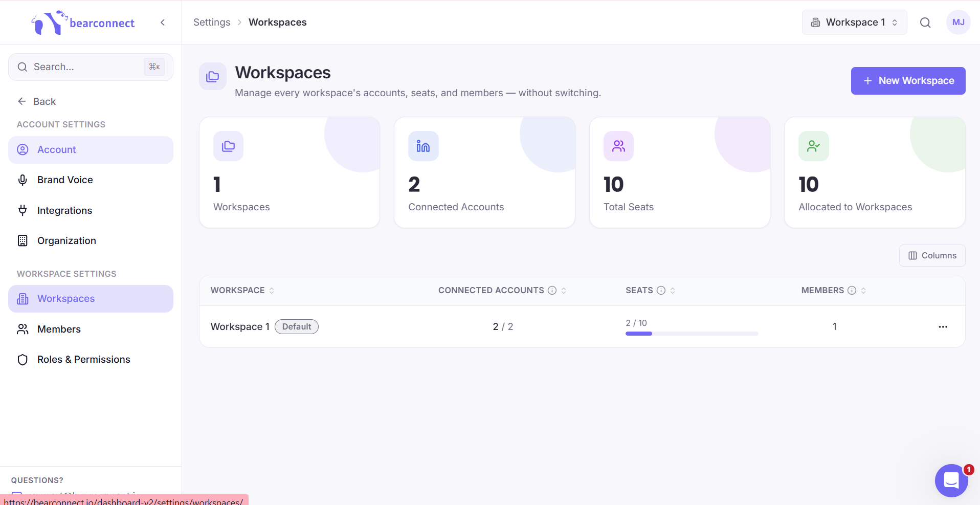This screenshot has height=505, width=980.
Task: Go Back from settings
Action: [x=36, y=101]
